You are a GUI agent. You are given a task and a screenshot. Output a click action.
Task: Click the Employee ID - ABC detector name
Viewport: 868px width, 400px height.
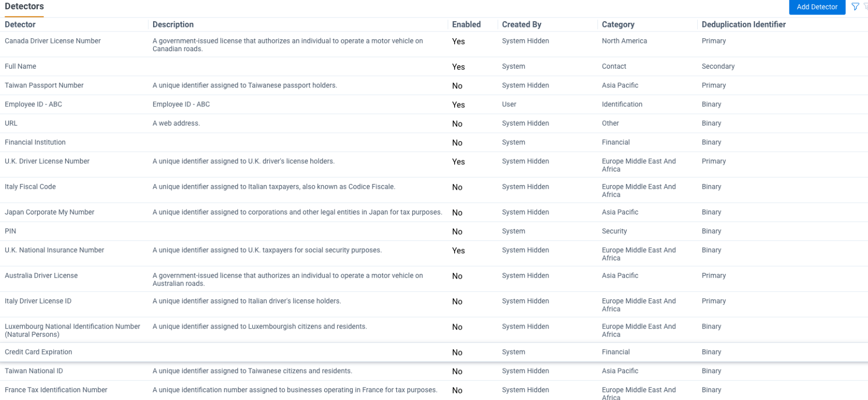coord(33,104)
